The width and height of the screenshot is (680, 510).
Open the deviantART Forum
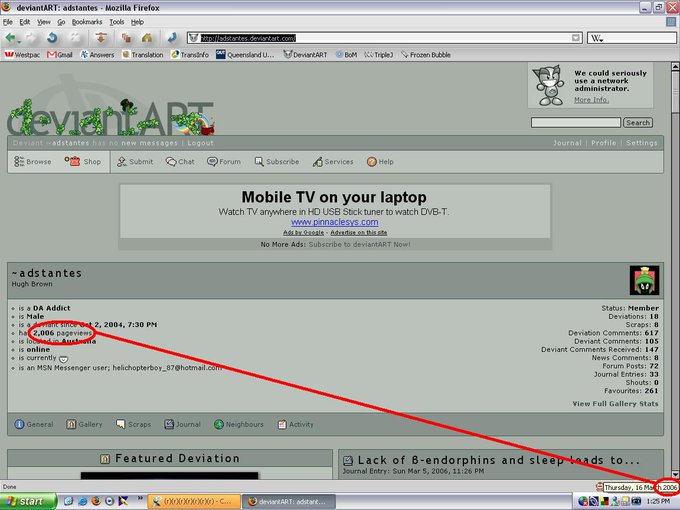pyautogui.click(x=224, y=161)
